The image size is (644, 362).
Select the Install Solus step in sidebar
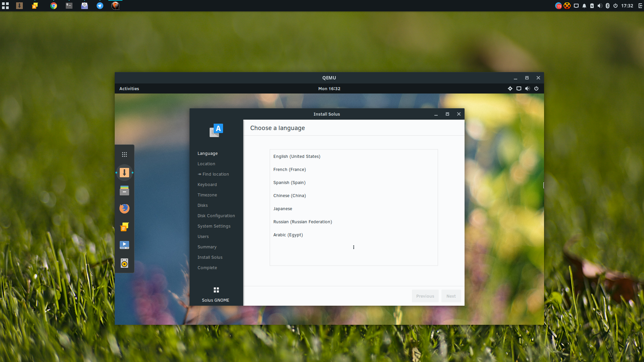pos(210,257)
